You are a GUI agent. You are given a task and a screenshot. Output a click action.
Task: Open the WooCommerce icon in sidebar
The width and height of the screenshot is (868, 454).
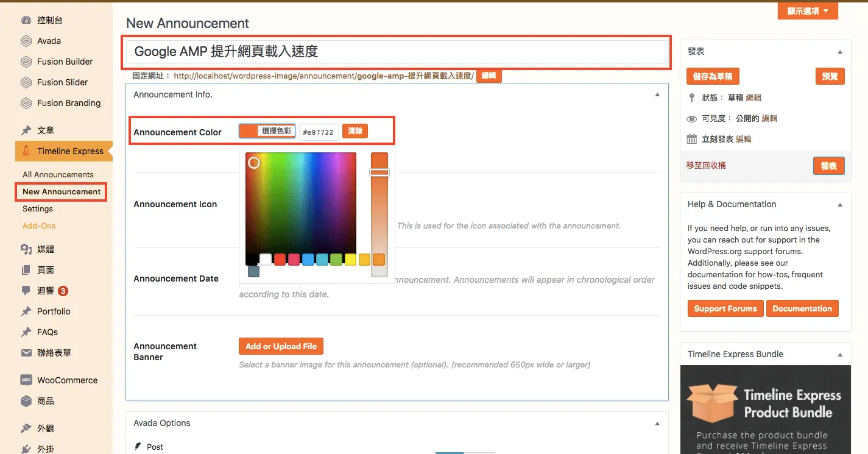[26, 380]
